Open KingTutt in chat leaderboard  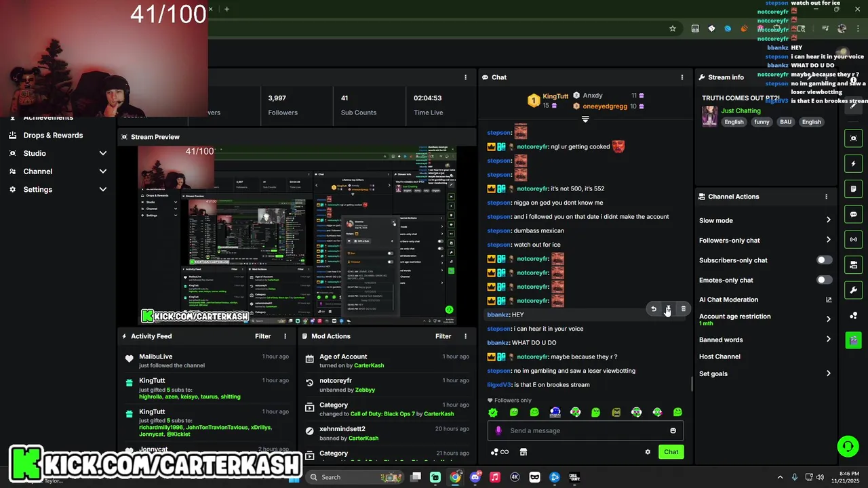tap(555, 97)
